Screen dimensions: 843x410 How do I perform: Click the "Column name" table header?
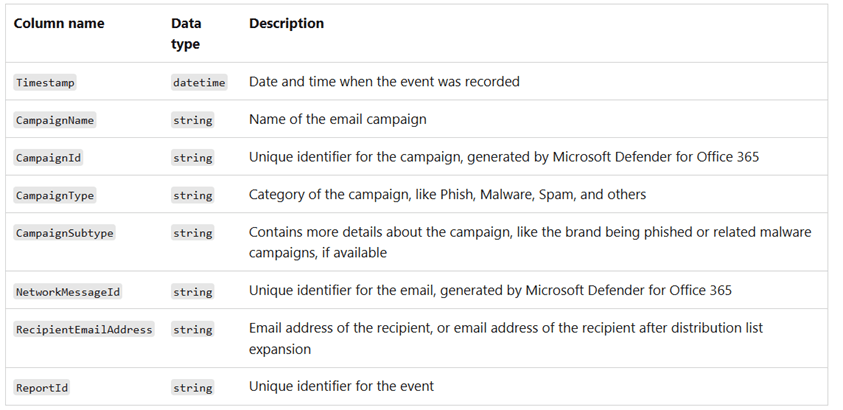coord(58,23)
